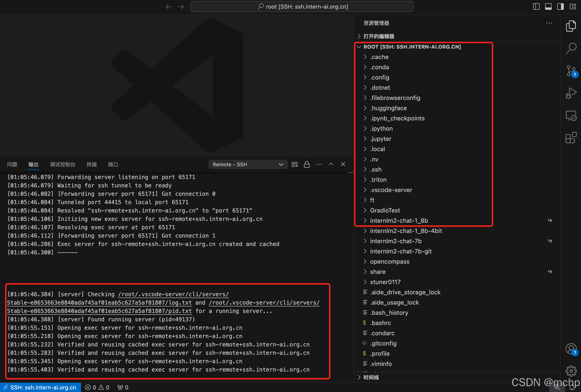The width and height of the screenshot is (581, 392).
Task: Expand the internlm2-chat-1_8b folder
Action: pyautogui.click(x=457, y=221)
